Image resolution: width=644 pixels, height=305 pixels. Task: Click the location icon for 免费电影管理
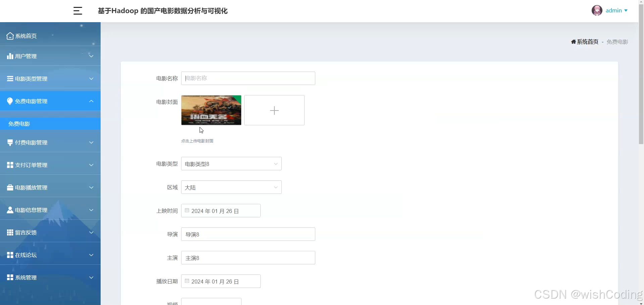coord(9,101)
